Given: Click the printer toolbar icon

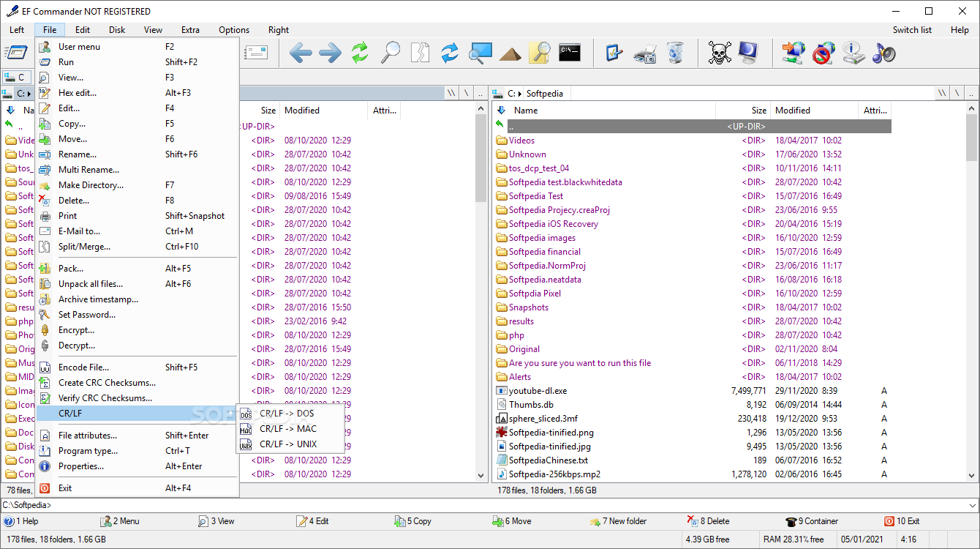Looking at the screenshot, I should click(x=645, y=54).
